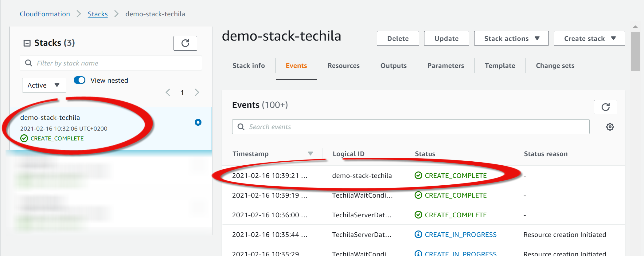Expand the Stack actions menu
This screenshot has height=256, width=644.
pos(511,38)
